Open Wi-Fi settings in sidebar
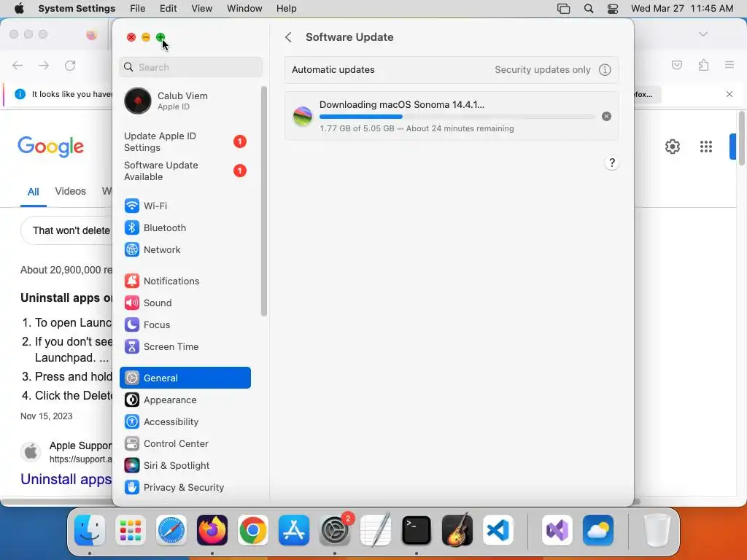Viewport: 747px width, 560px height. click(x=185, y=206)
